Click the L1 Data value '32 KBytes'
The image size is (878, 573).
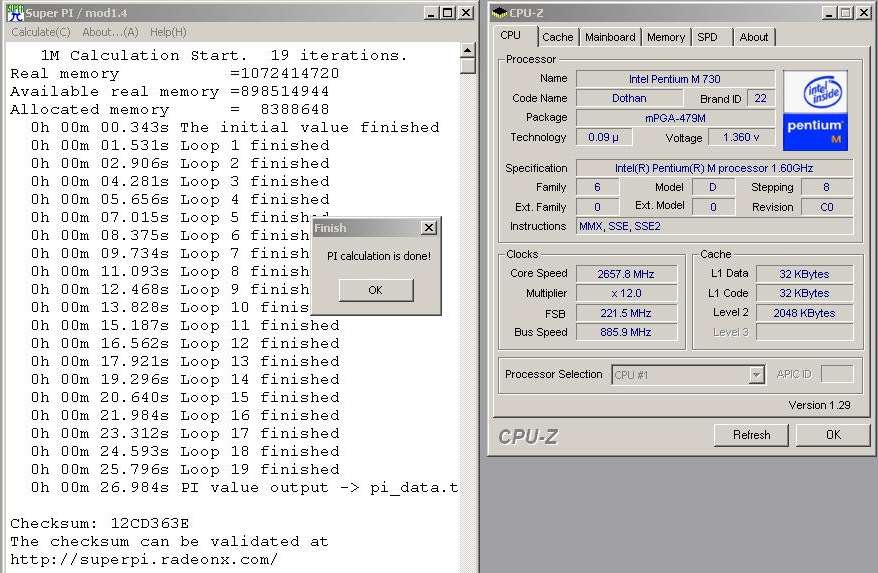coord(804,274)
